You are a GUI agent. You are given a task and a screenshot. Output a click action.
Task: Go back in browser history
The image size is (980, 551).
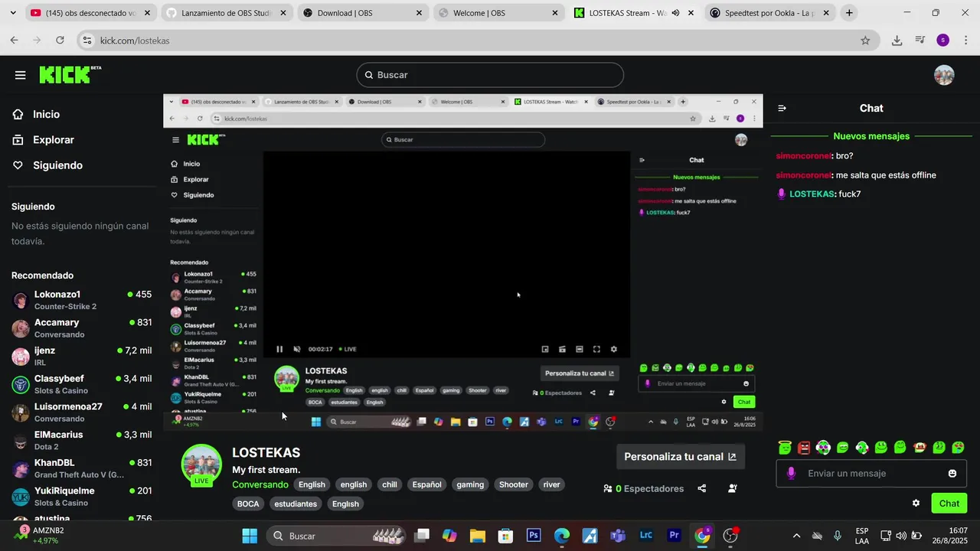(x=15, y=41)
